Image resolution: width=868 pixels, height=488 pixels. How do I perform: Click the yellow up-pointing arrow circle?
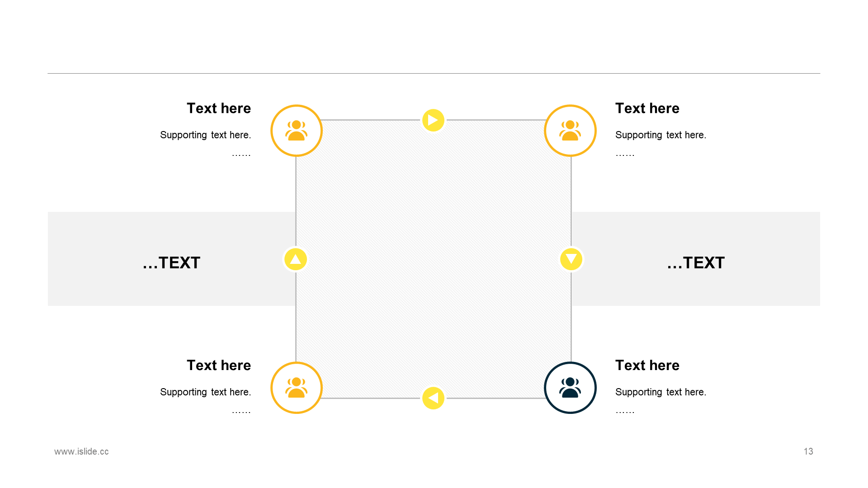tap(295, 259)
